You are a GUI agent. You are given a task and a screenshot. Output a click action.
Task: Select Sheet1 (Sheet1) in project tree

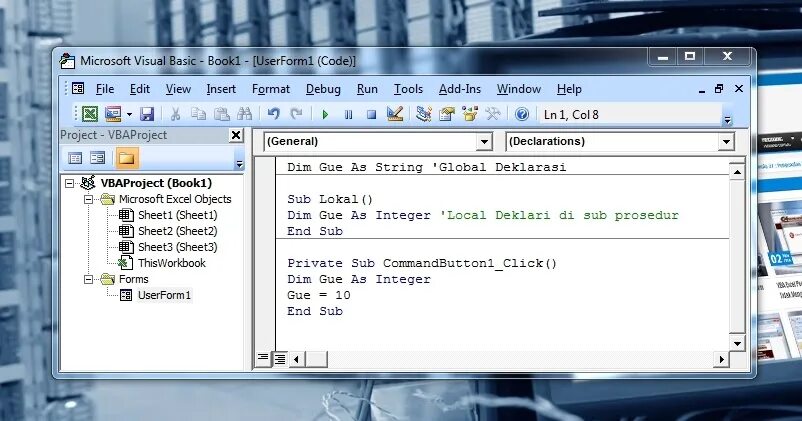pyautogui.click(x=177, y=215)
